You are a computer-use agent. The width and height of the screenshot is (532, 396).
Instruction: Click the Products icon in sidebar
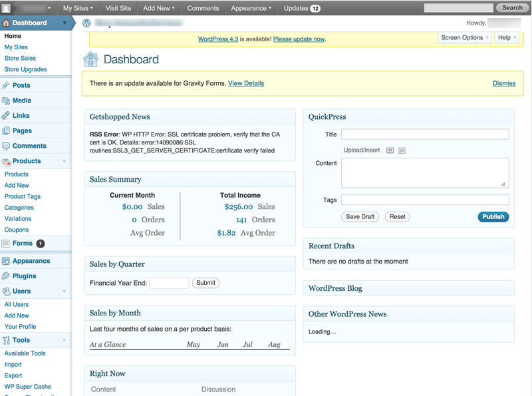tap(6, 162)
